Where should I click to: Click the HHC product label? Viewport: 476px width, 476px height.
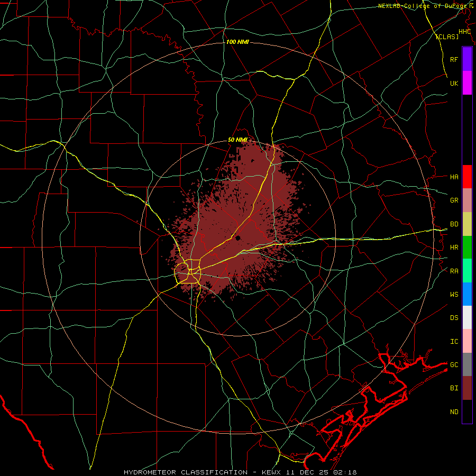(464, 32)
